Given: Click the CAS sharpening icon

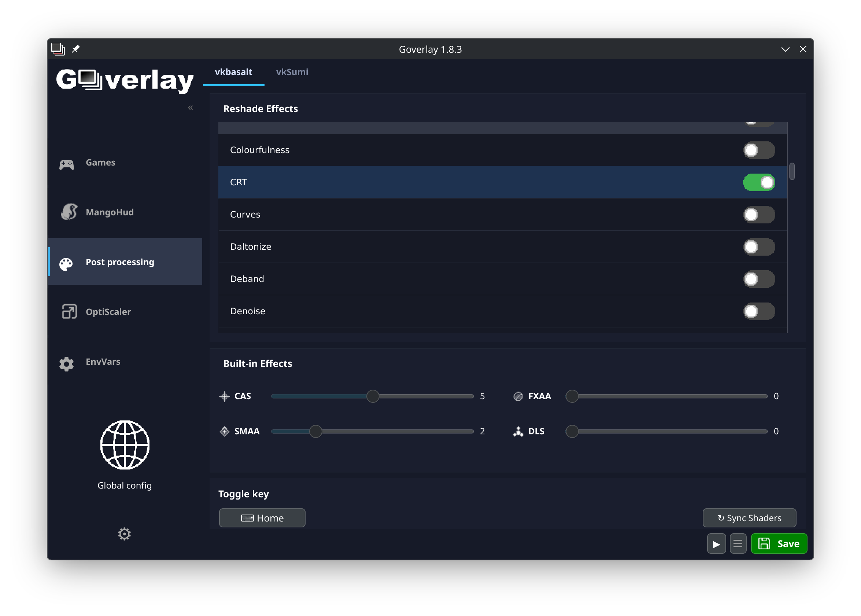Looking at the screenshot, I should [x=224, y=396].
